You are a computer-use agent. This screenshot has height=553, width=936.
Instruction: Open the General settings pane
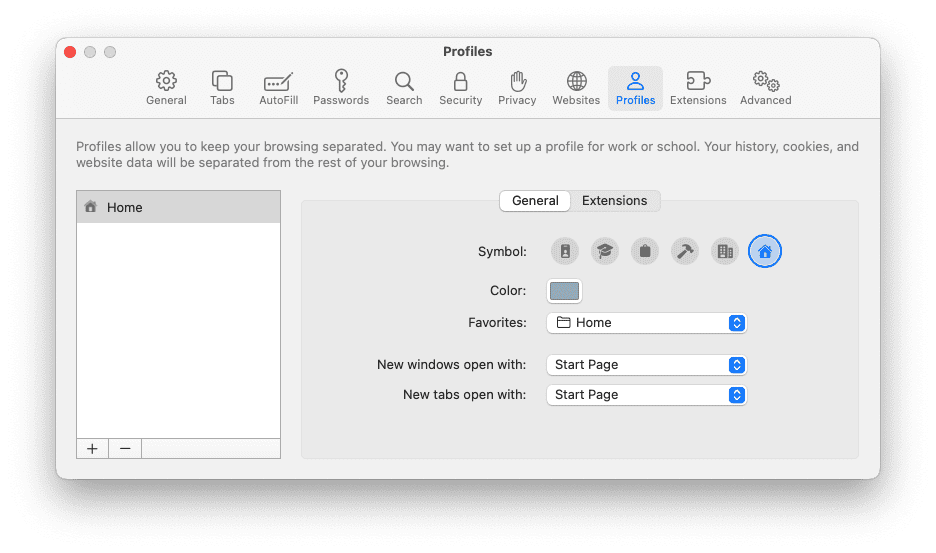[x=166, y=88]
